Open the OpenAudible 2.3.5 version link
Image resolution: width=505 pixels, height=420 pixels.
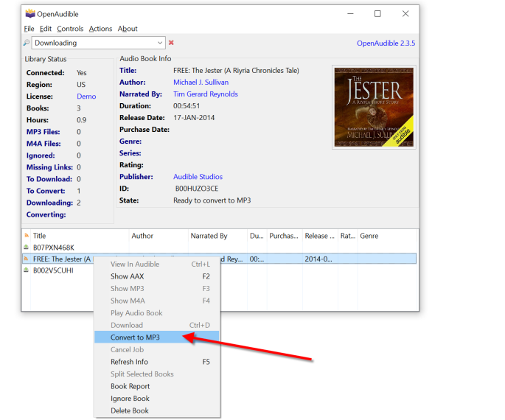coord(386,43)
